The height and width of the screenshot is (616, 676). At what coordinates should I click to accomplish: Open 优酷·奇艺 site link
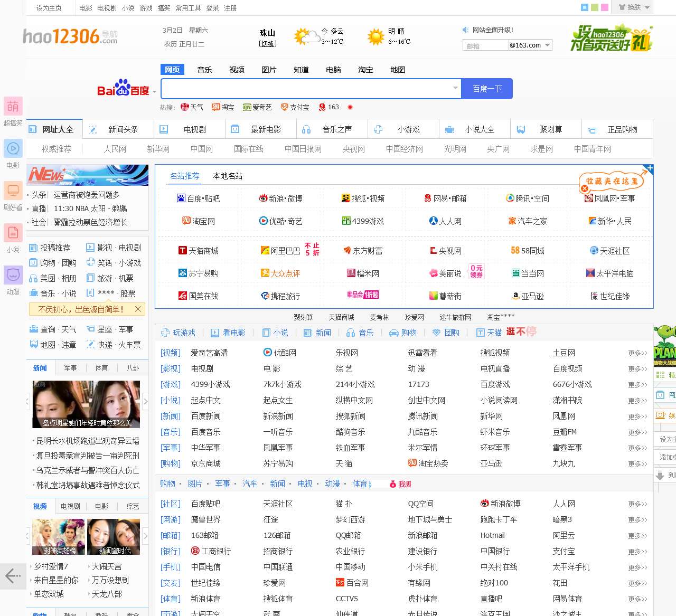pyautogui.click(x=280, y=221)
